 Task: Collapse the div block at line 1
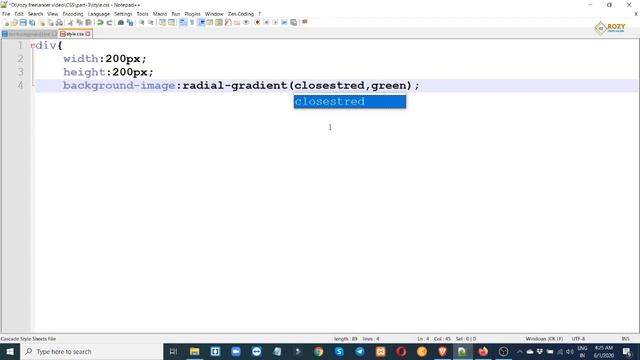coord(33,46)
